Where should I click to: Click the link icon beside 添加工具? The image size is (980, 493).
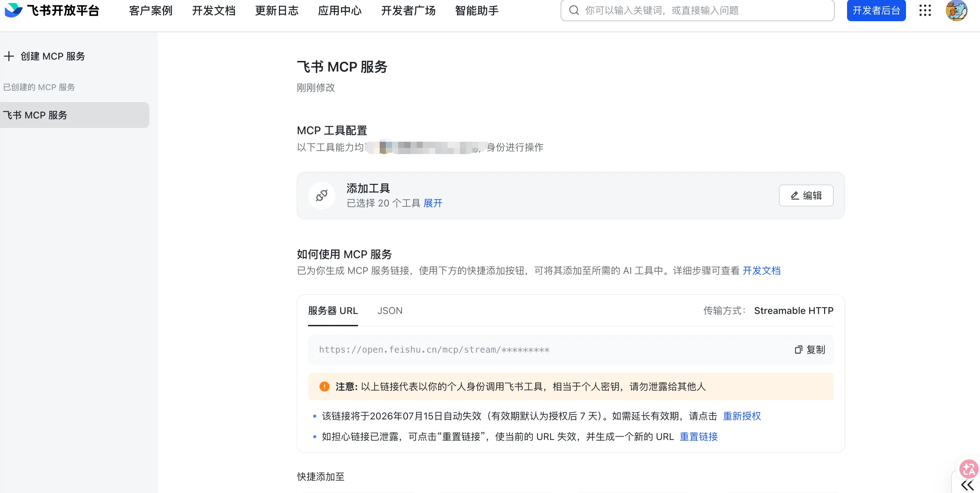(321, 195)
